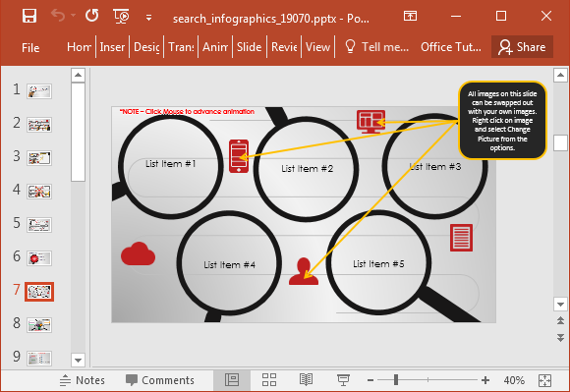Open Customize Quick Access Toolbar dropdown
The height and width of the screenshot is (392, 570).
148,18
